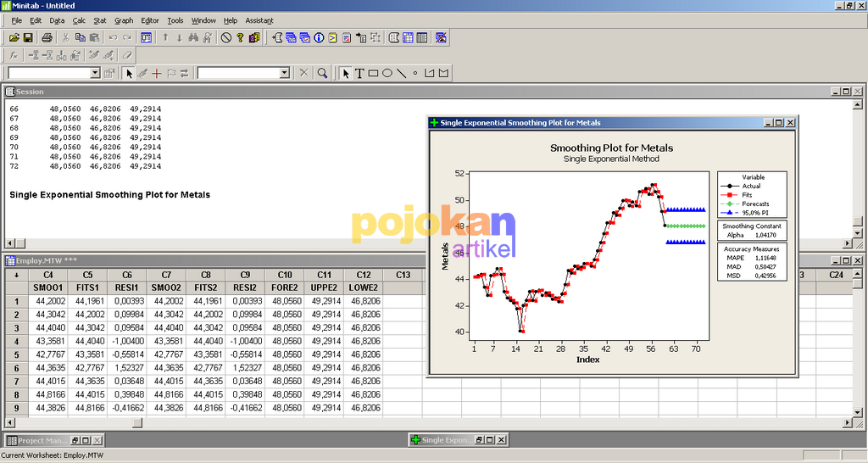The height and width of the screenshot is (463, 868).
Task: Select worksheet row header 5
Action: pyautogui.click(x=17, y=354)
